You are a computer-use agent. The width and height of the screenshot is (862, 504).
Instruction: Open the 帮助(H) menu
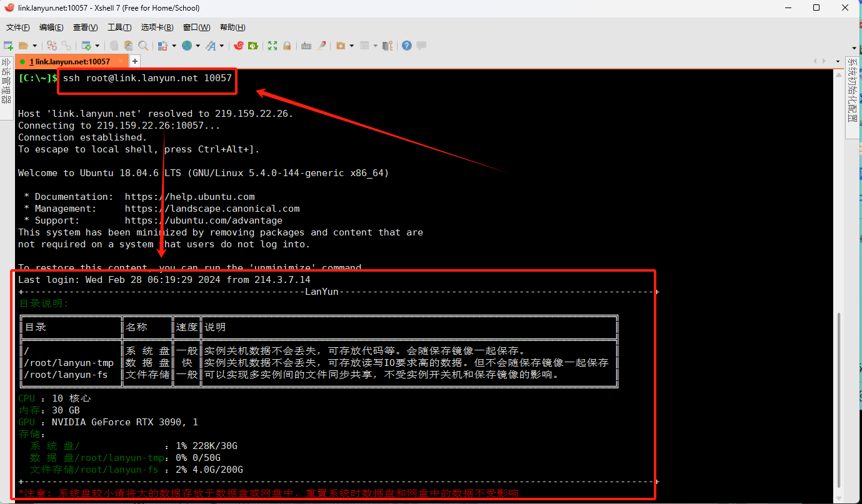pos(233,27)
